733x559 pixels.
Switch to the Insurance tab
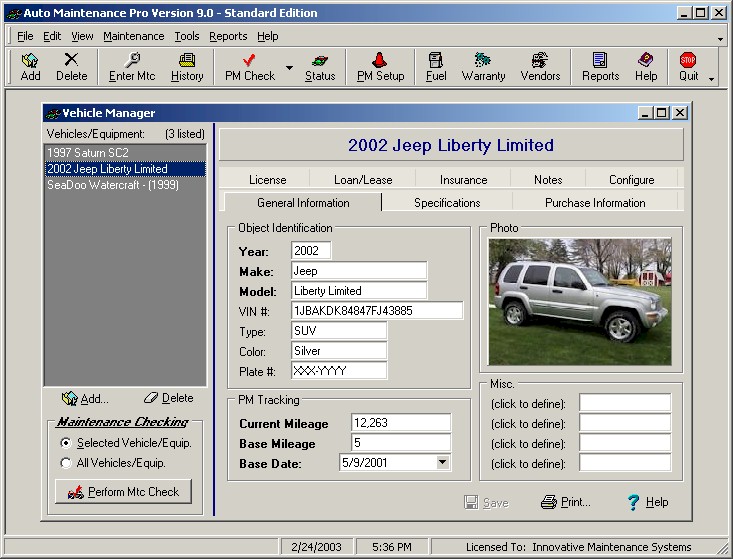click(463, 179)
